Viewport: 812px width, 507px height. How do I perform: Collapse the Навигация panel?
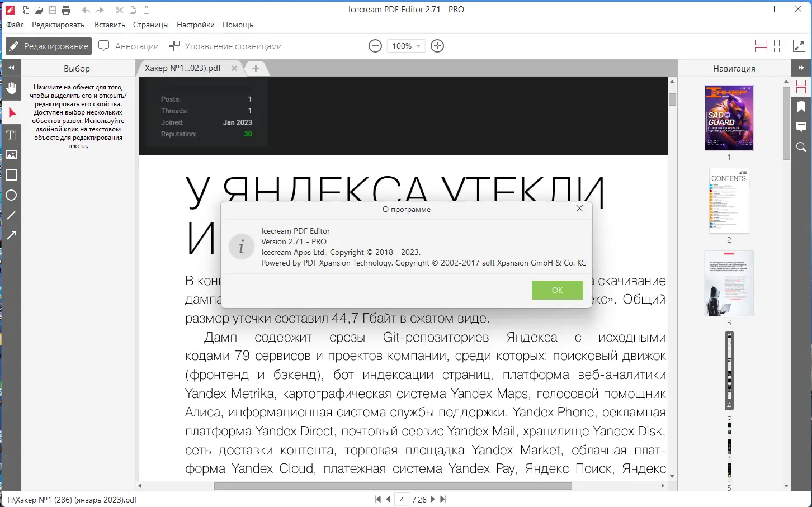[801, 67]
